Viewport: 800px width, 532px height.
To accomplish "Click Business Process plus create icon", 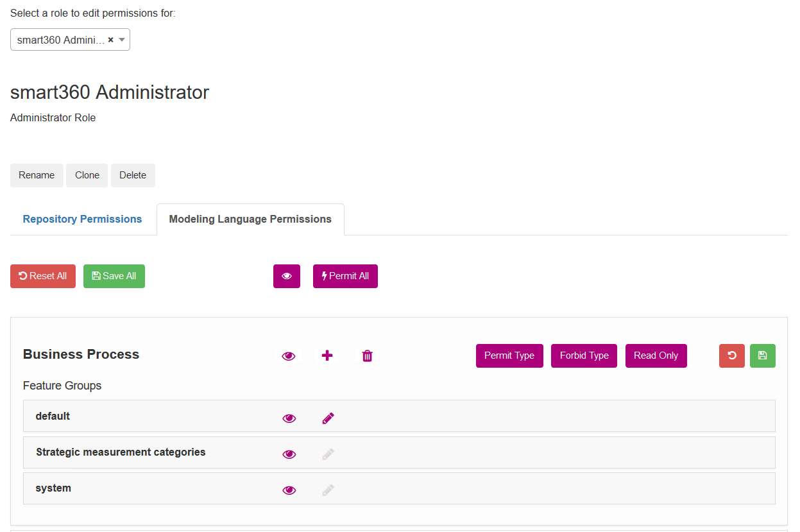I will (x=327, y=356).
